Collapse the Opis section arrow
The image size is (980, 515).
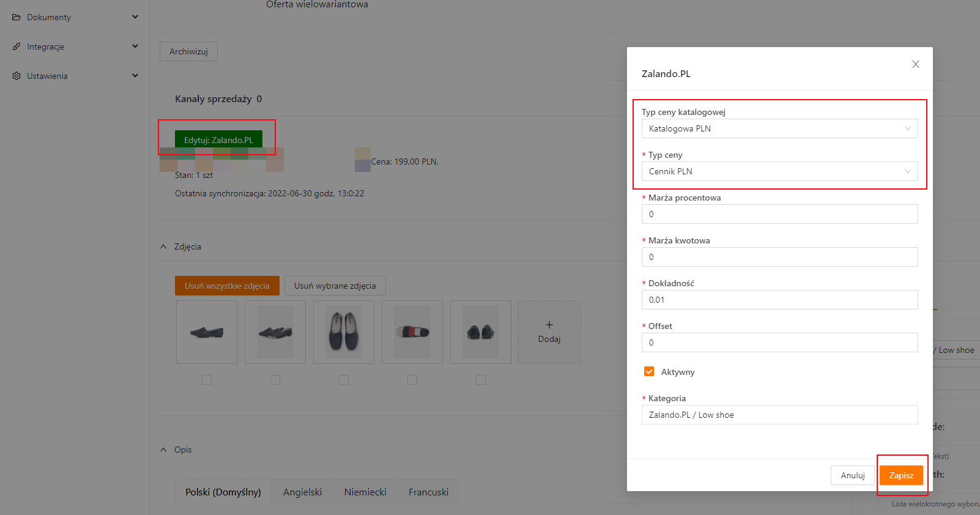click(x=163, y=450)
